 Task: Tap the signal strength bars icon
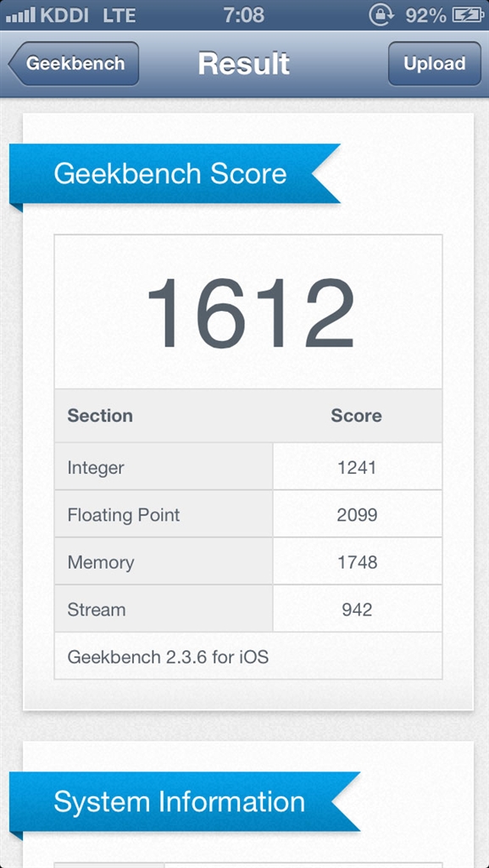(21, 15)
